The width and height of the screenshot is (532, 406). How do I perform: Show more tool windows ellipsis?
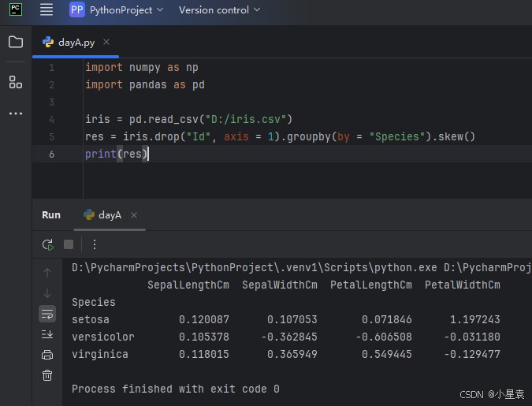16,114
